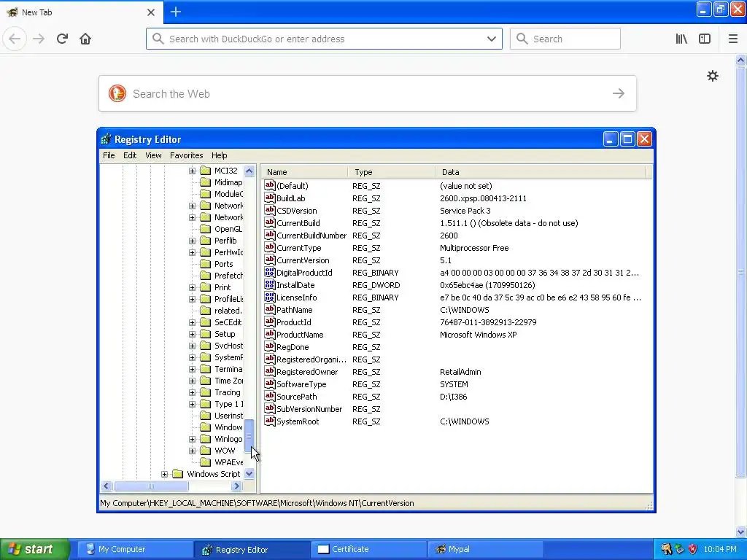Switch to Certificate taskbar button
747x560 pixels.
point(368,549)
